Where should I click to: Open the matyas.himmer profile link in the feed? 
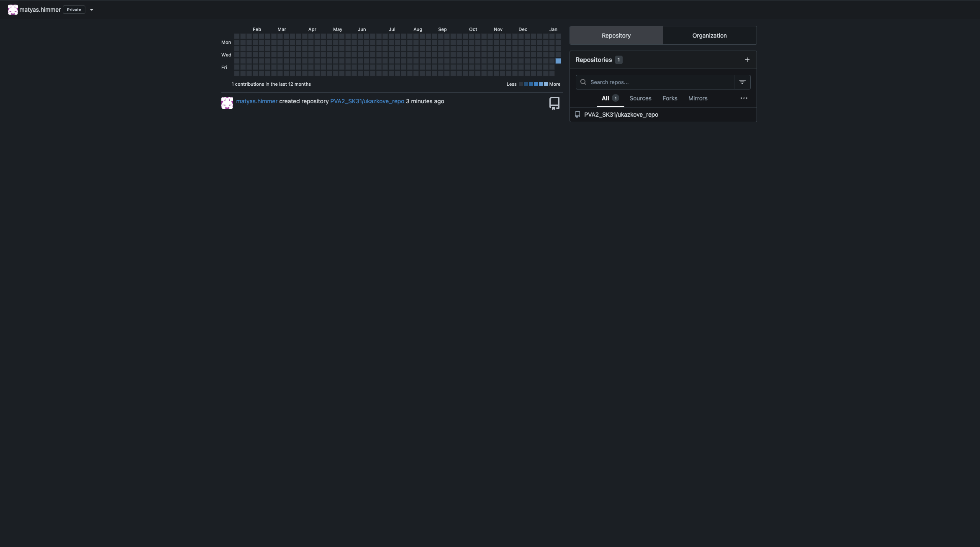point(257,101)
